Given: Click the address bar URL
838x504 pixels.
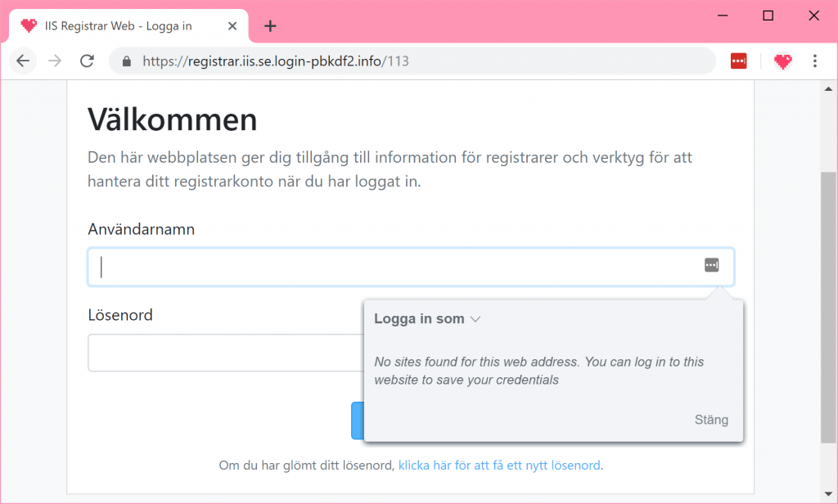Looking at the screenshot, I should point(276,61).
